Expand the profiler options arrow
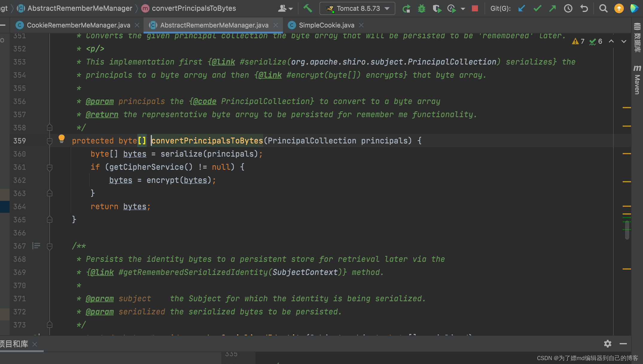The height and width of the screenshot is (364, 643). [463, 9]
